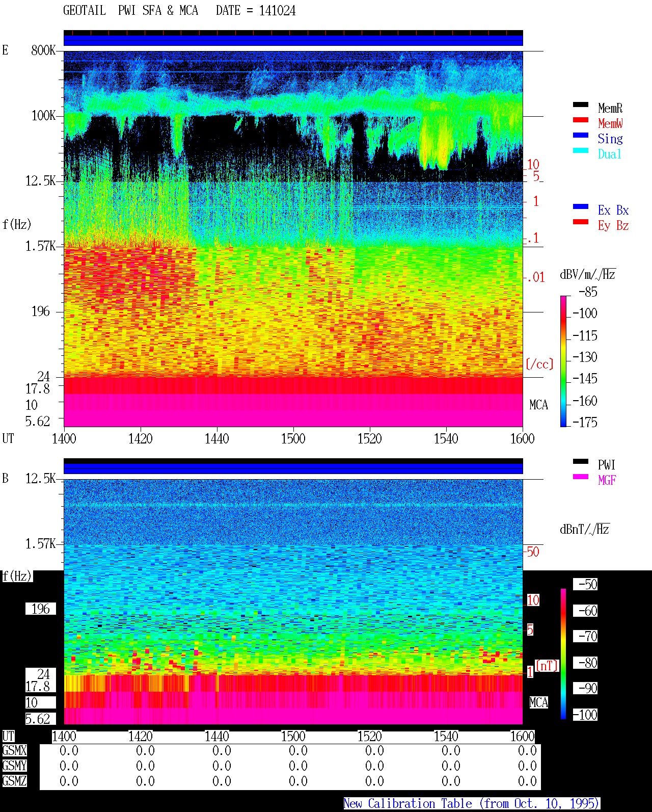This screenshot has width=652, height=812.
Task: Click the 1420 tick under B spectrogram
Action: tap(140, 736)
